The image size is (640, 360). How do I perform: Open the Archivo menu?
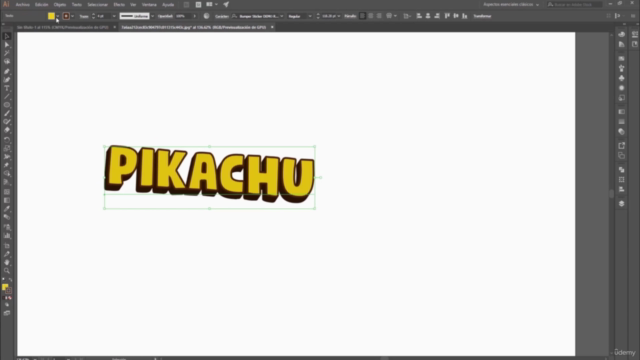(22, 4)
